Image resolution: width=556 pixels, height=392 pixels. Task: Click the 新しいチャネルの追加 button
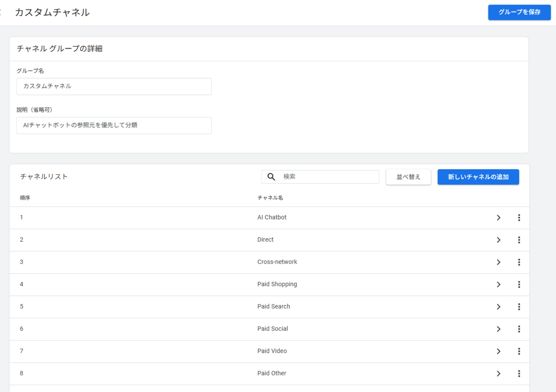[x=478, y=177]
